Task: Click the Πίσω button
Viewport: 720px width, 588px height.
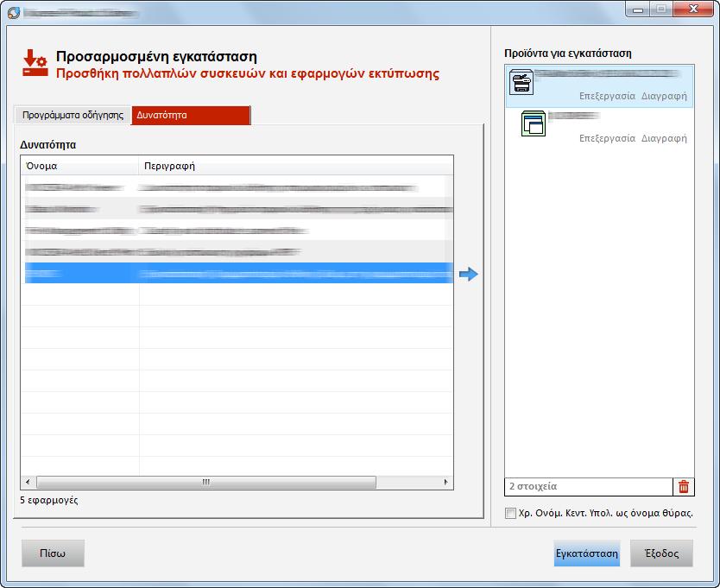Action: pos(53,553)
